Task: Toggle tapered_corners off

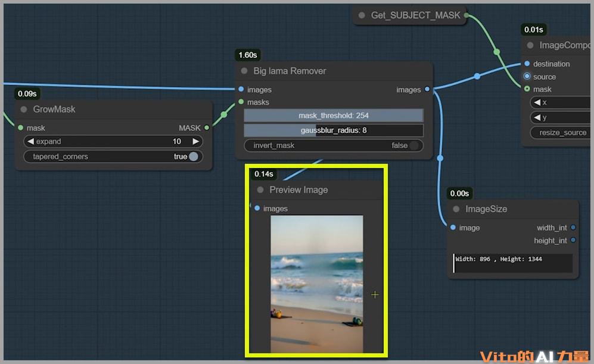Action: coord(113,157)
